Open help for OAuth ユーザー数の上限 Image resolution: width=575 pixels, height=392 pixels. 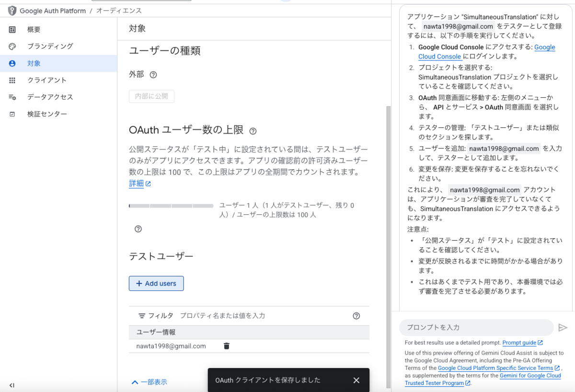pos(253,131)
